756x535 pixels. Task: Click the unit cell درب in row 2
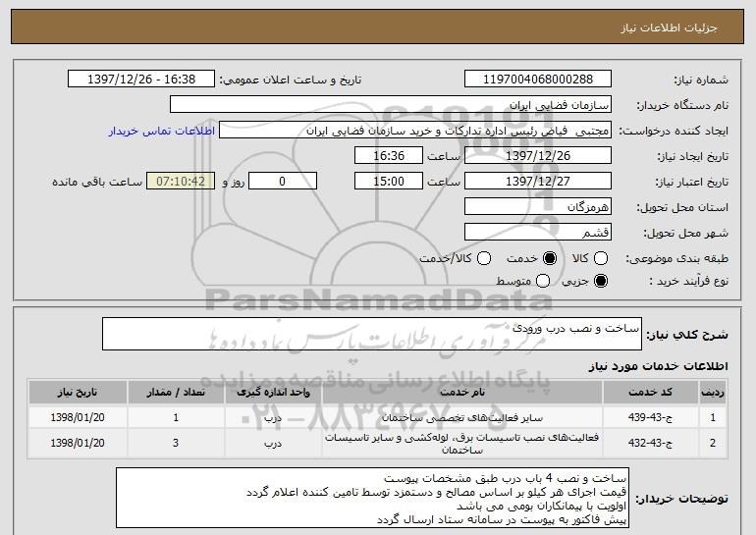pyautogui.click(x=273, y=443)
